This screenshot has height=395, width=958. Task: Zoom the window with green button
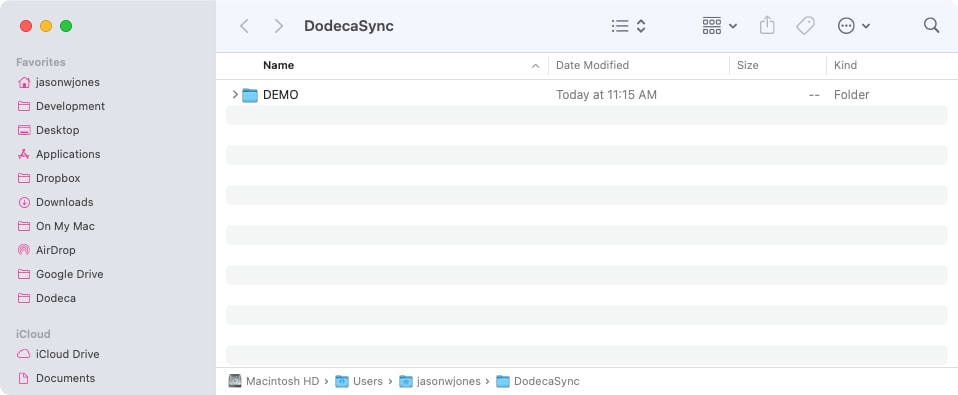pos(66,26)
